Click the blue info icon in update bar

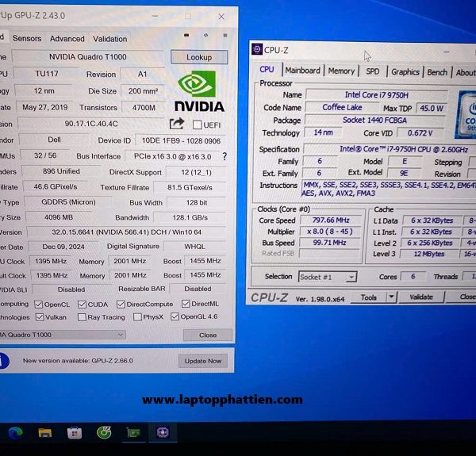[x=4, y=361]
